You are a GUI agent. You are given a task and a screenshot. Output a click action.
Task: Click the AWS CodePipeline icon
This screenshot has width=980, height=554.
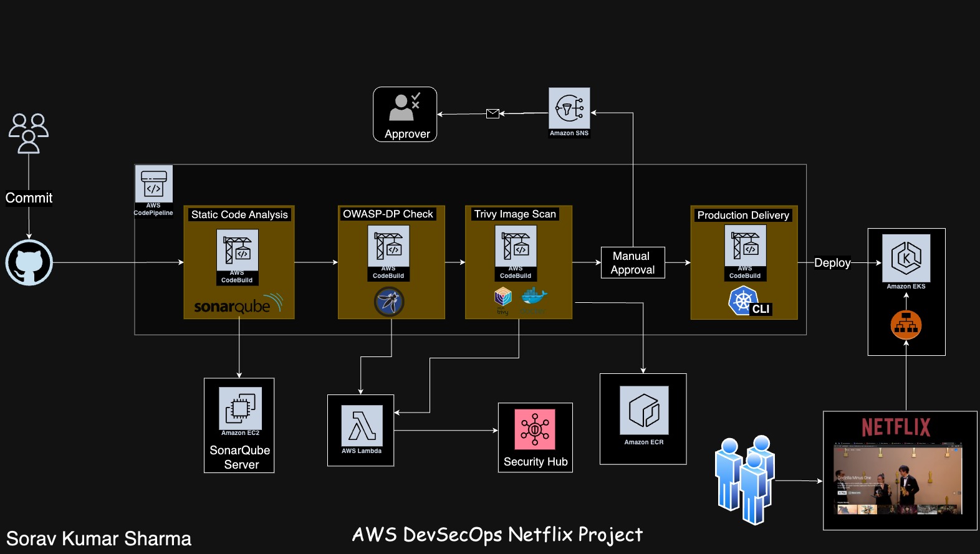point(154,183)
